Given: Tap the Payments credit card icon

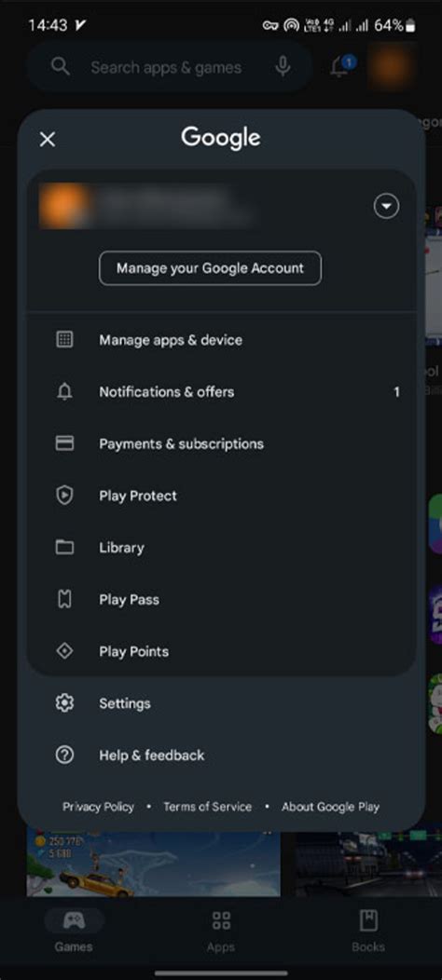Looking at the screenshot, I should click(x=64, y=443).
